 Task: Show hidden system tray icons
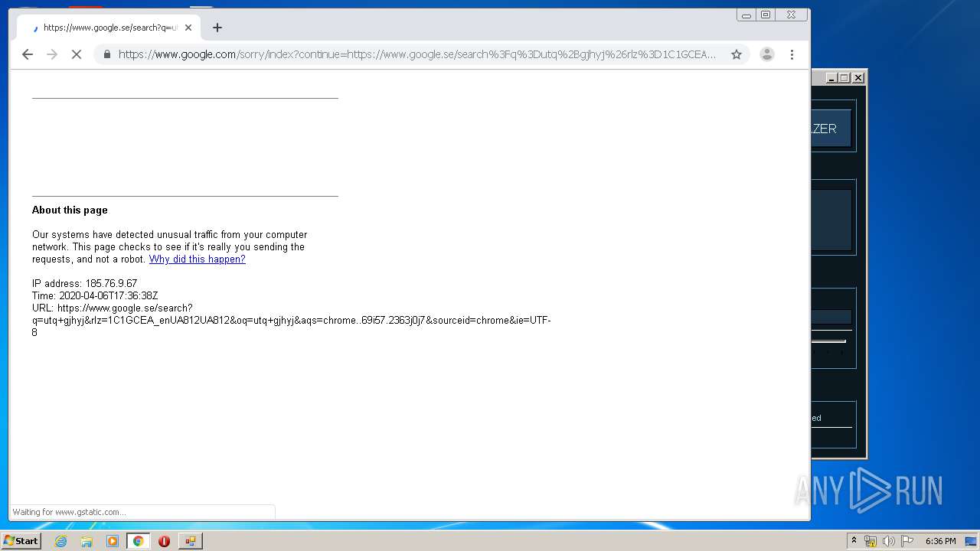pyautogui.click(x=854, y=541)
